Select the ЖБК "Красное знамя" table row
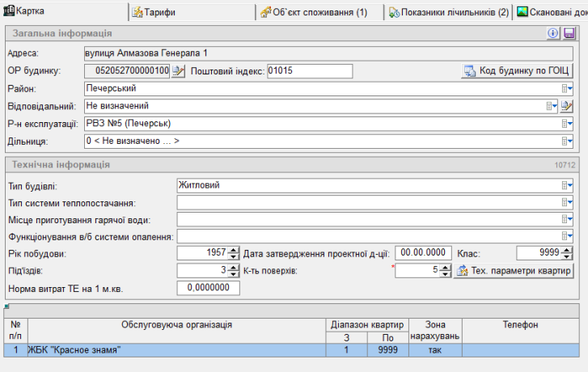Viewport: 588px width, 372px height. pos(162,350)
